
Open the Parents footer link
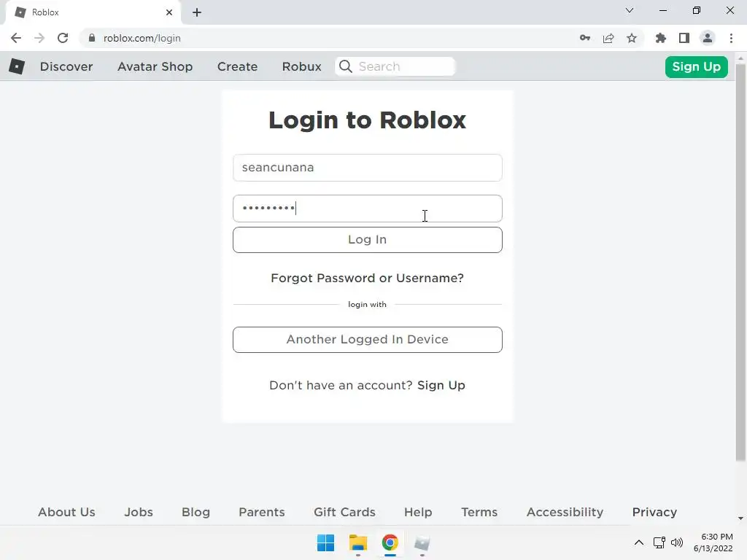262,512
